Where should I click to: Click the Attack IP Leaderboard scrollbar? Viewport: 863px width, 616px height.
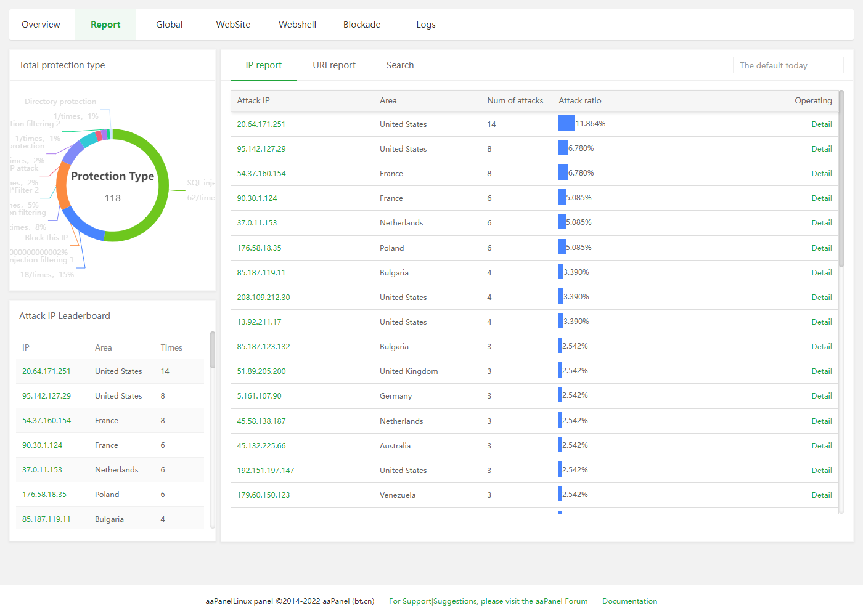pos(213,350)
